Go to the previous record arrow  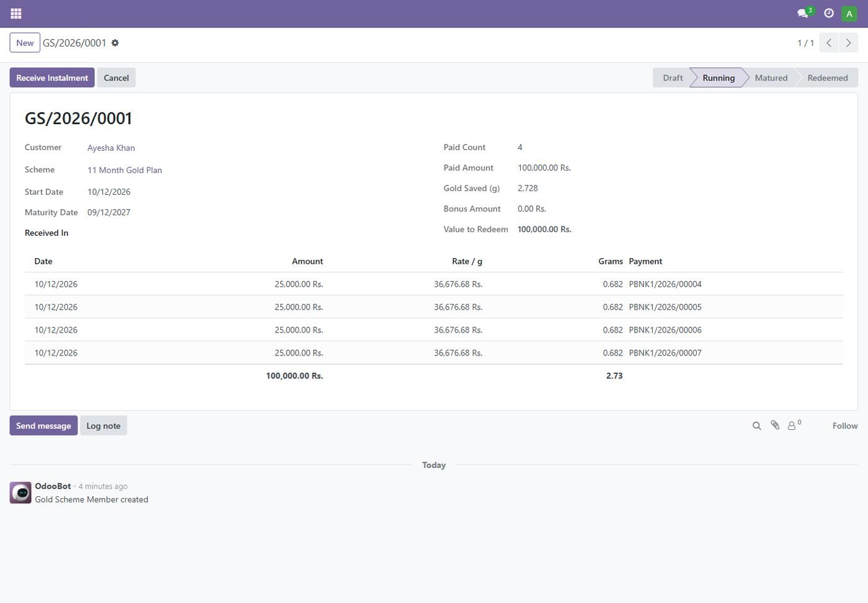pos(829,43)
